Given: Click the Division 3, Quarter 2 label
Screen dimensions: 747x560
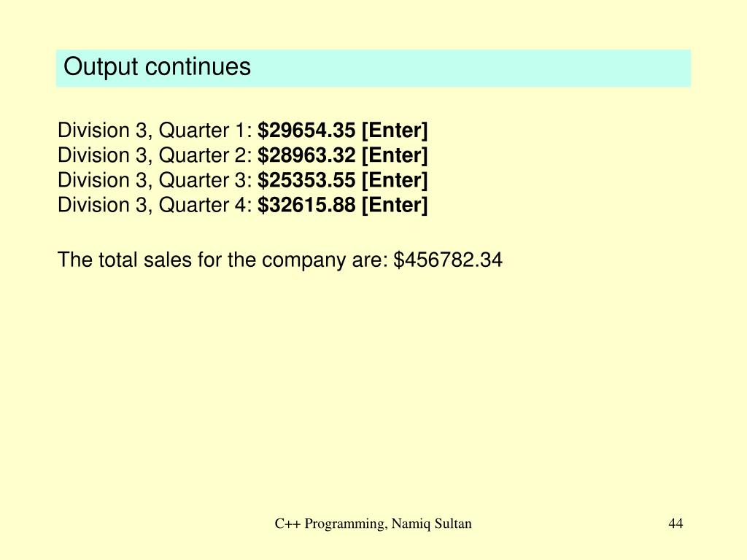Looking at the screenshot, I should pos(155,155).
